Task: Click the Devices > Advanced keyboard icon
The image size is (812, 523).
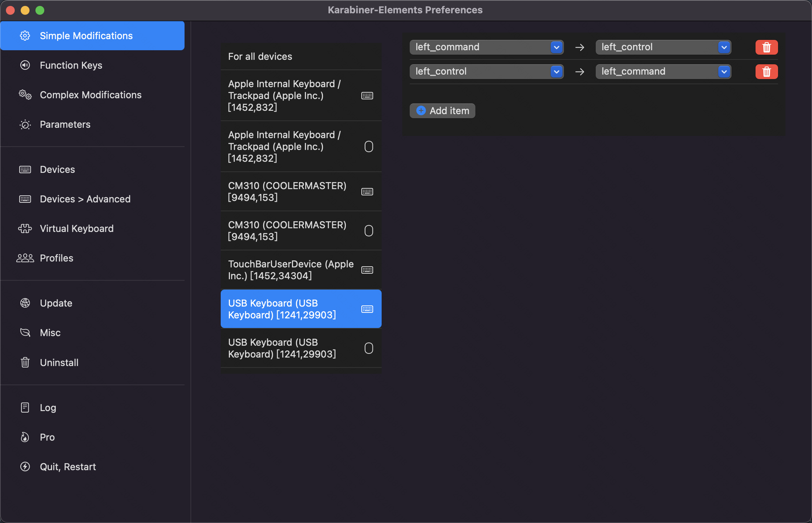Action: [25, 199]
